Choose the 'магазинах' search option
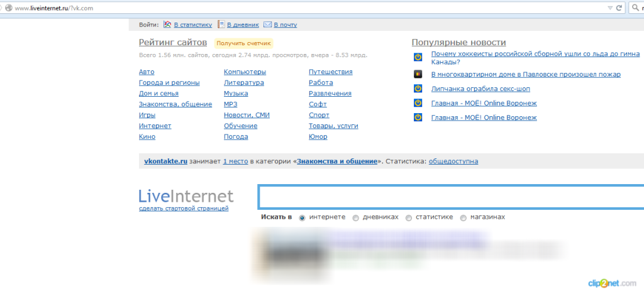This screenshot has width=644, height=289. pyautogui.click(x=464, y=217)
